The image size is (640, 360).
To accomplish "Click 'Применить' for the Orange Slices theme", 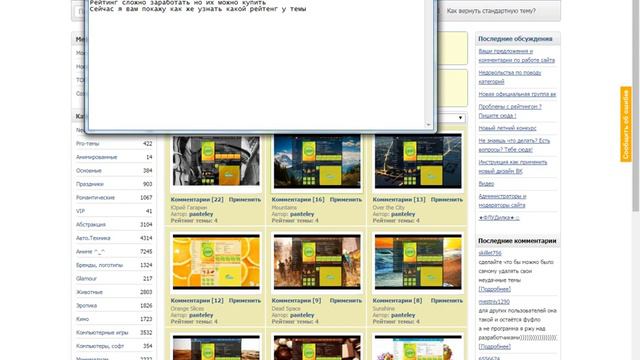I will 244,300.
